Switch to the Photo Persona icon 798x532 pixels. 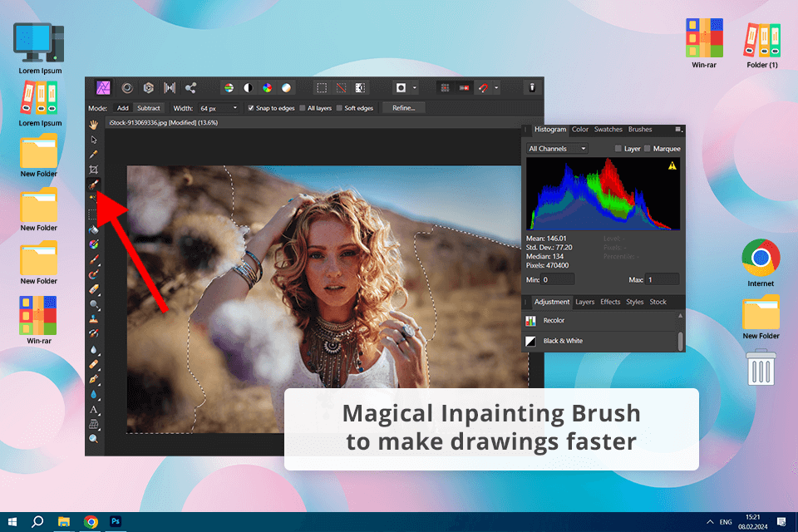103,87
